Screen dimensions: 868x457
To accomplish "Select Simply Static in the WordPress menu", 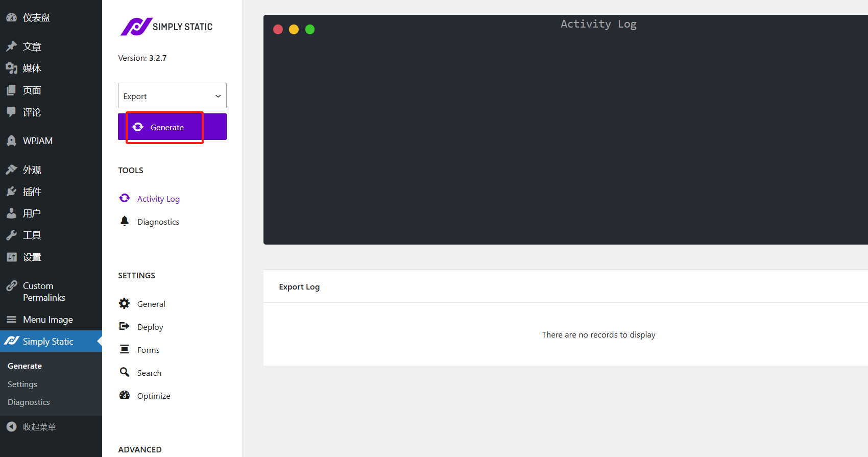I will (51, 341).
